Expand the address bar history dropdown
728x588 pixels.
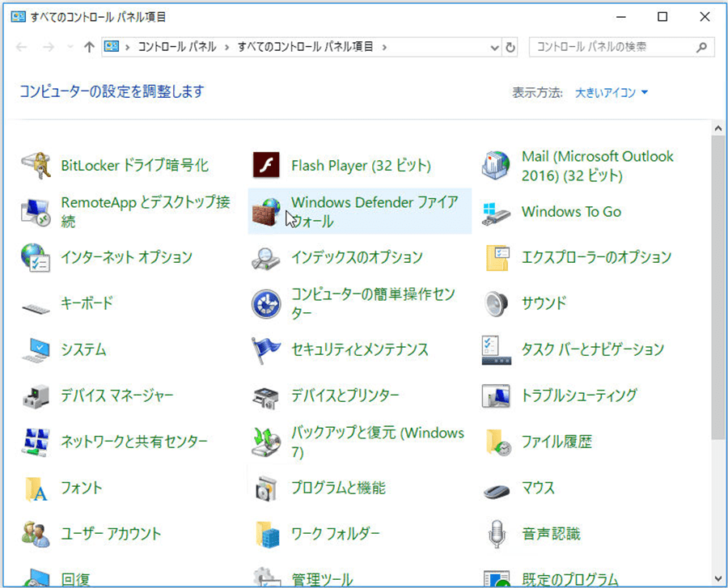pyautogui.click(x=495, y=48)
